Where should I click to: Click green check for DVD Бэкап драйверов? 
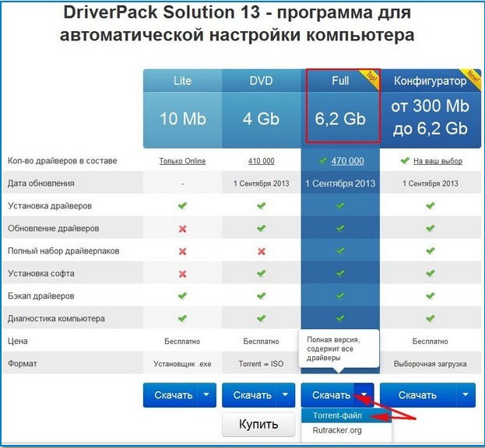(262, 296)
